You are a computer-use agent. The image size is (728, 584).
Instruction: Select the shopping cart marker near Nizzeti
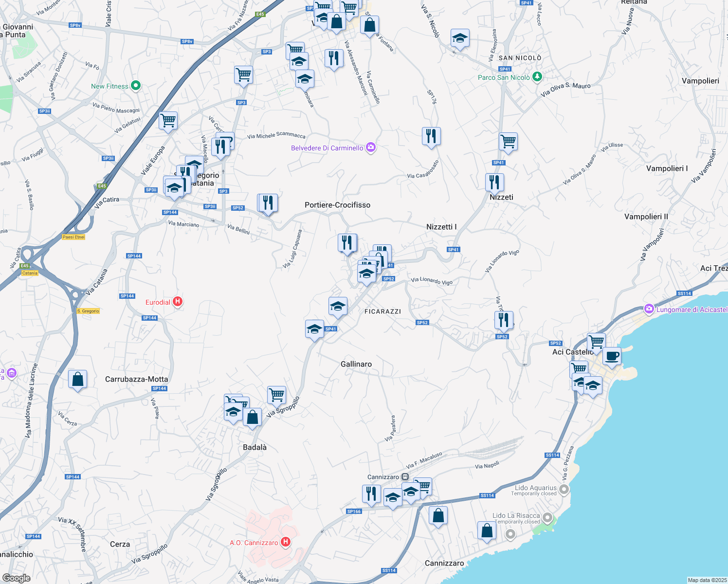coord(508,141)
